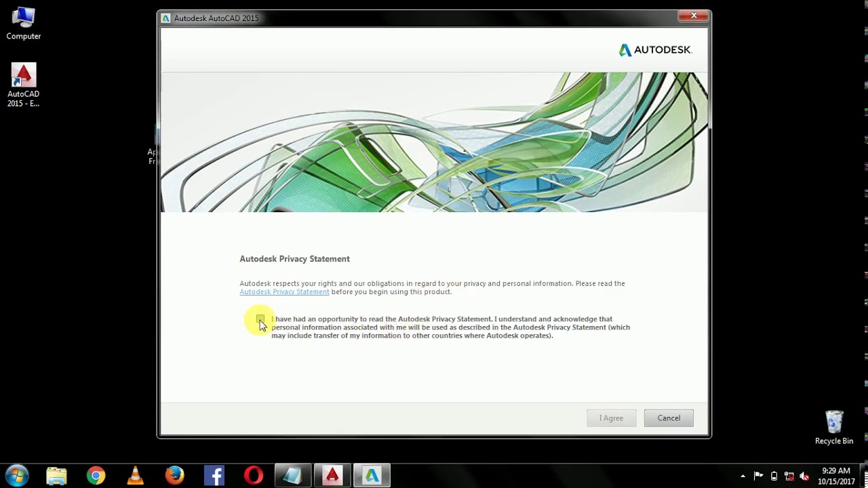This screenshot has height=488, width=868.
Task: Open the Action Center flag icon
Action: (758, 476)
